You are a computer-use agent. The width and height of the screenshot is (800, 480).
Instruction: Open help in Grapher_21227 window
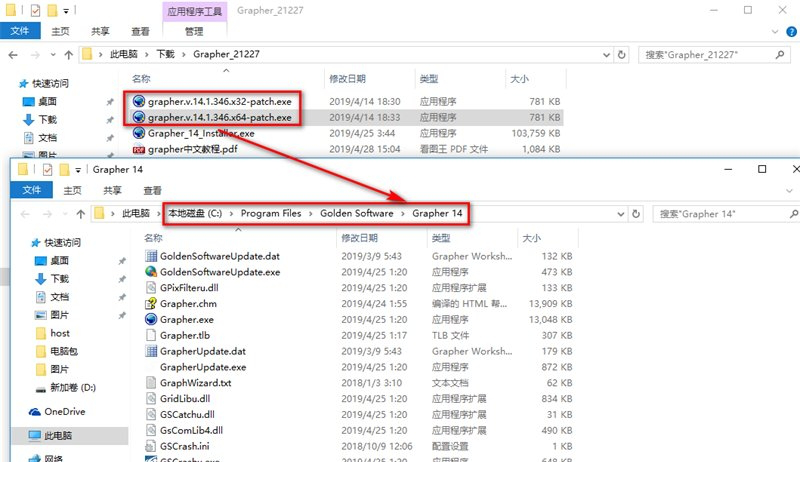tap(791, 31)
